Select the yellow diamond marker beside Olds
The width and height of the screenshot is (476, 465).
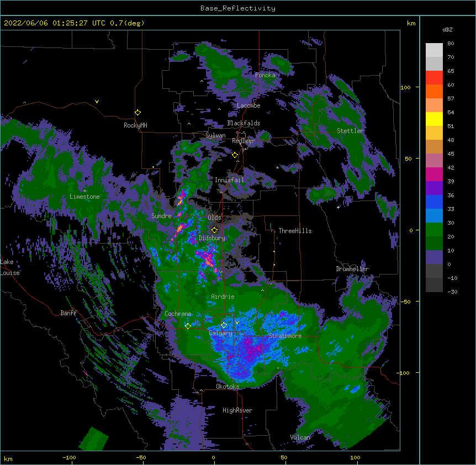click(215, 230)
